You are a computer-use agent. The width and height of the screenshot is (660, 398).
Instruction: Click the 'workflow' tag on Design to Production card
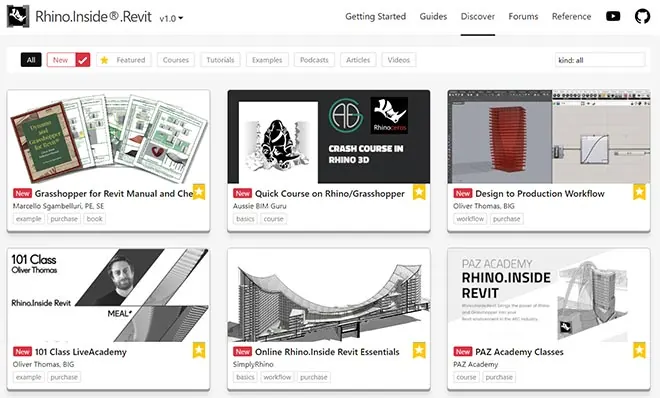point(470,219)
